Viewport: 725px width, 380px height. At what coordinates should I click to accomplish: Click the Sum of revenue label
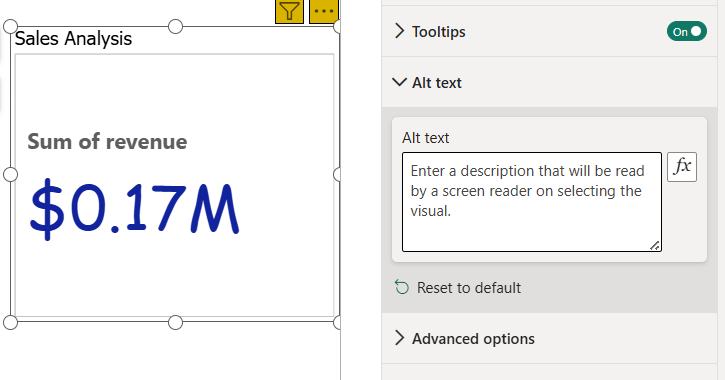pos(107,141)
